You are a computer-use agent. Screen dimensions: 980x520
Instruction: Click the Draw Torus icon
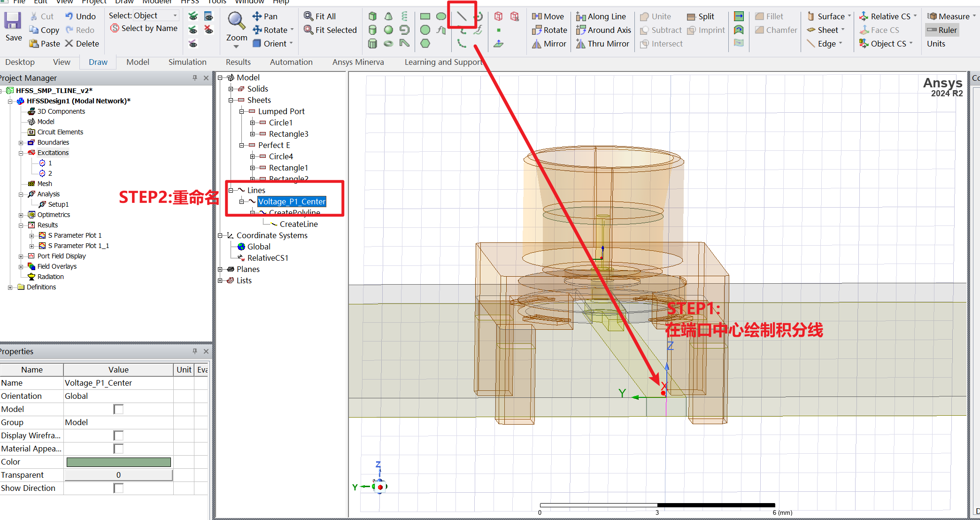[x=388, y=44]
